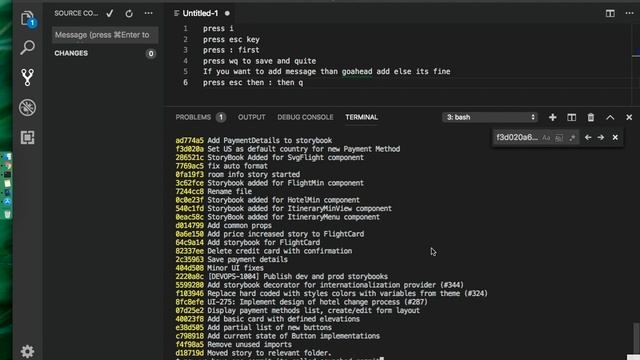Open Source Control more actions ellipsis
This screenshot has width=640, height=360.
coord(149,13)
